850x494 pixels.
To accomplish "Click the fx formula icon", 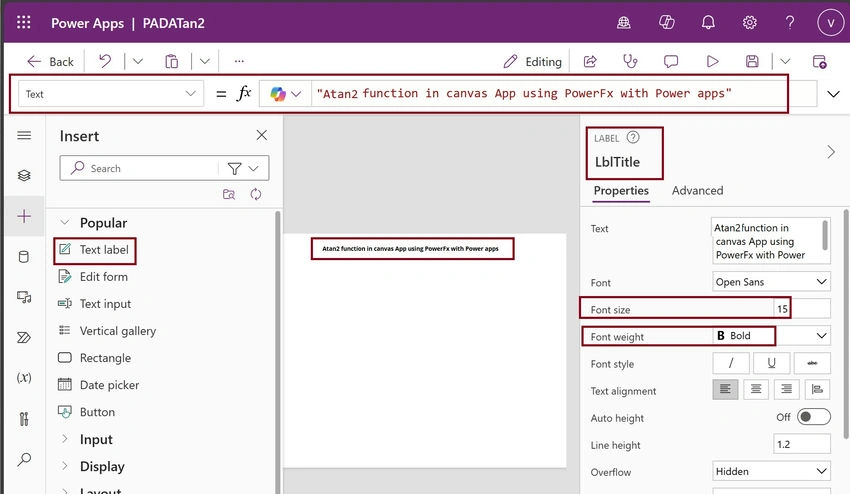I will [244, 93].
